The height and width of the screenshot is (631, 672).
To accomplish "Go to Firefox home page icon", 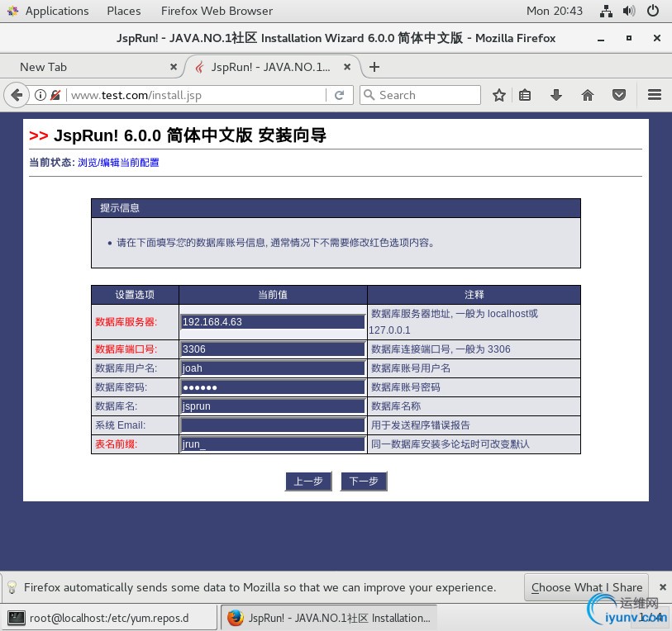I will 588,95.
